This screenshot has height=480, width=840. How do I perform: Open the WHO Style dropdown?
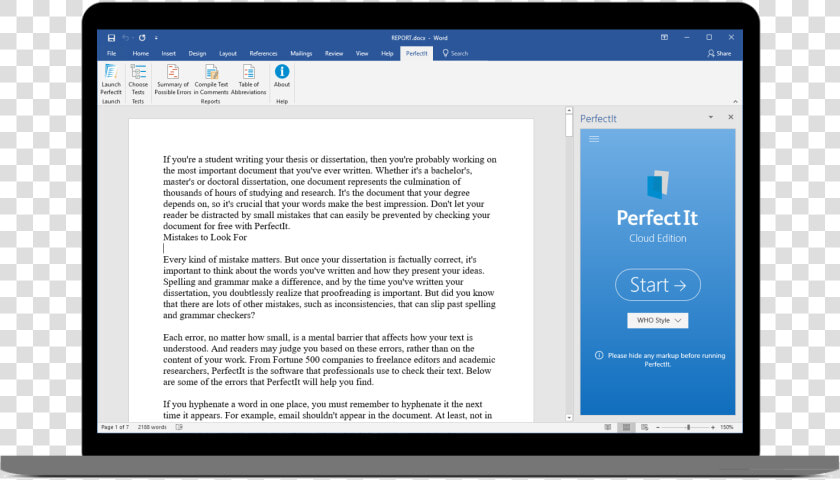click(x=658, y=320)
